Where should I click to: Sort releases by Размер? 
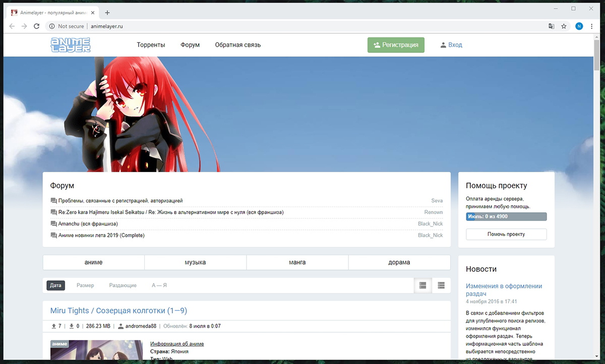[x=85, y=285]
